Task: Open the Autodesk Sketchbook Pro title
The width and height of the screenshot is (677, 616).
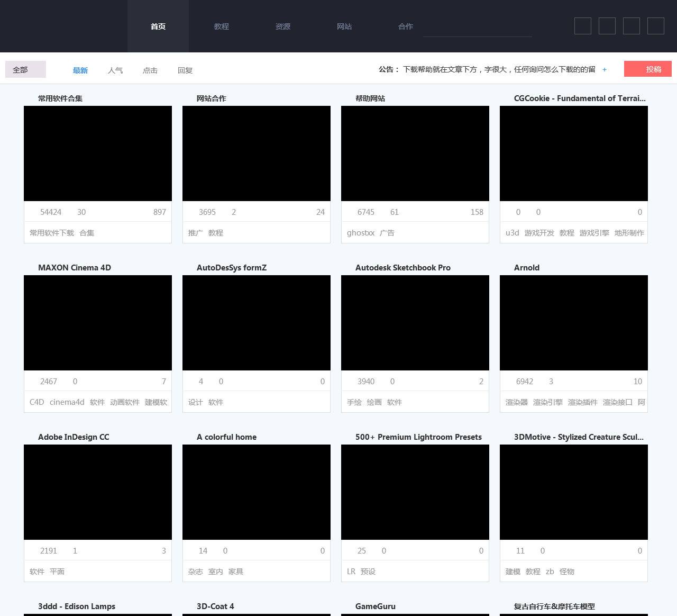Action: 403,268
